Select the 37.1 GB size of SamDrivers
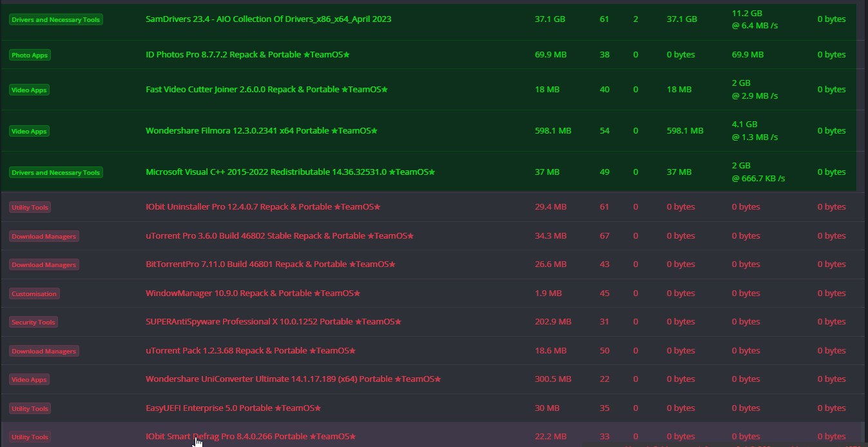868x447 pixels. (550, 19)
